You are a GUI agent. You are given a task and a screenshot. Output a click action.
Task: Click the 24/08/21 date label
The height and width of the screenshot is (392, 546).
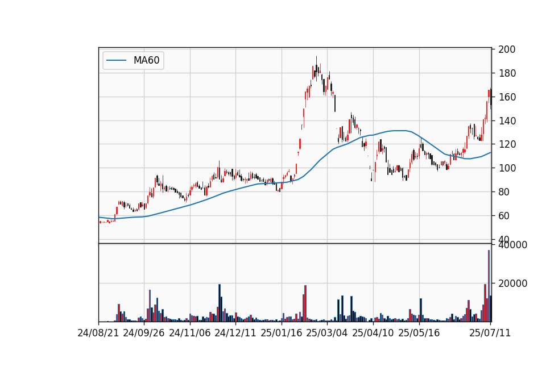(x=98, y=333)
